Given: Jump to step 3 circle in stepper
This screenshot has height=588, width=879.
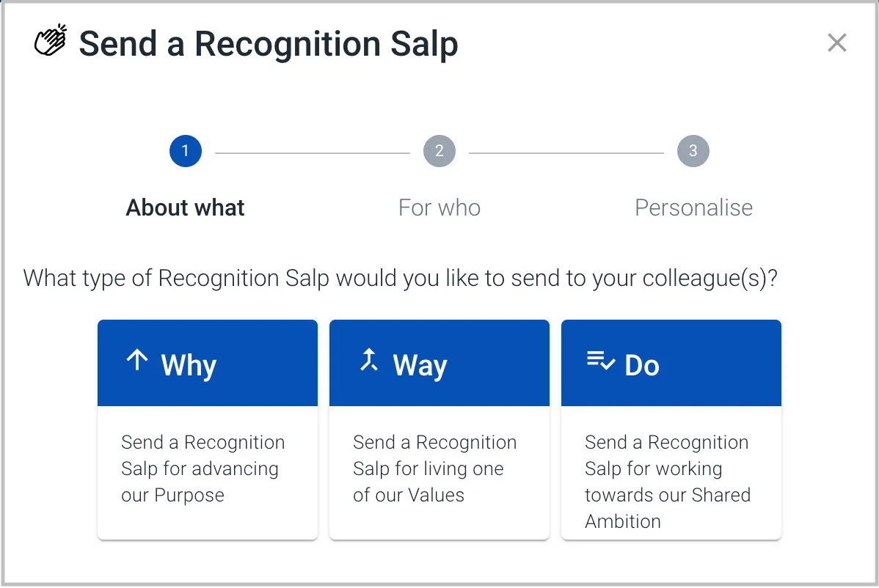Looking at the screenshot, I should click(693, 151).
